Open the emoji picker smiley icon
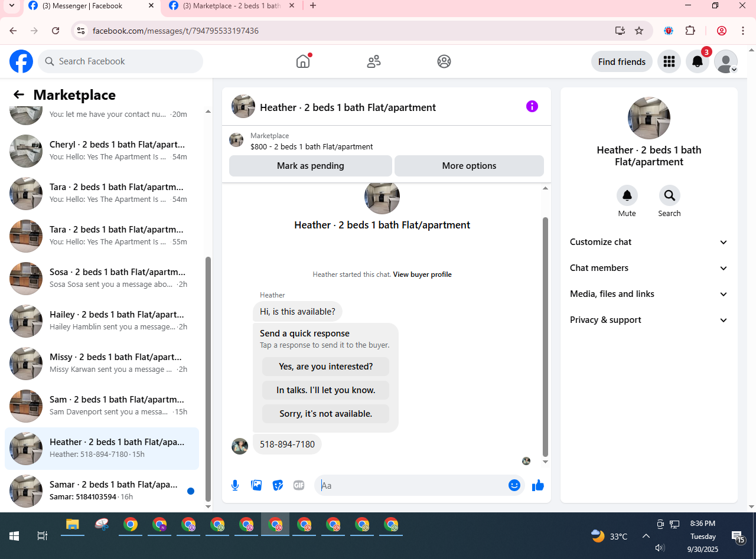Screen dimensions: 756x559 [x=514, y=485]
